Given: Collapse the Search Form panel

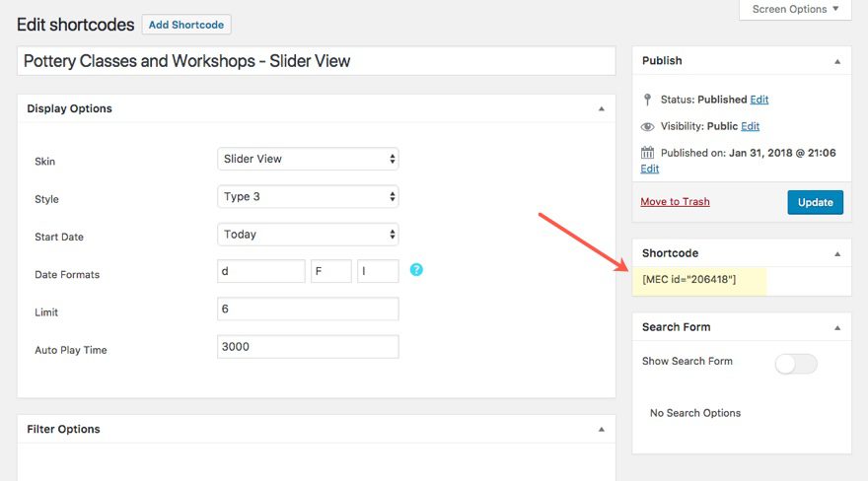Looking at the screenshot, I should point(837,327).
